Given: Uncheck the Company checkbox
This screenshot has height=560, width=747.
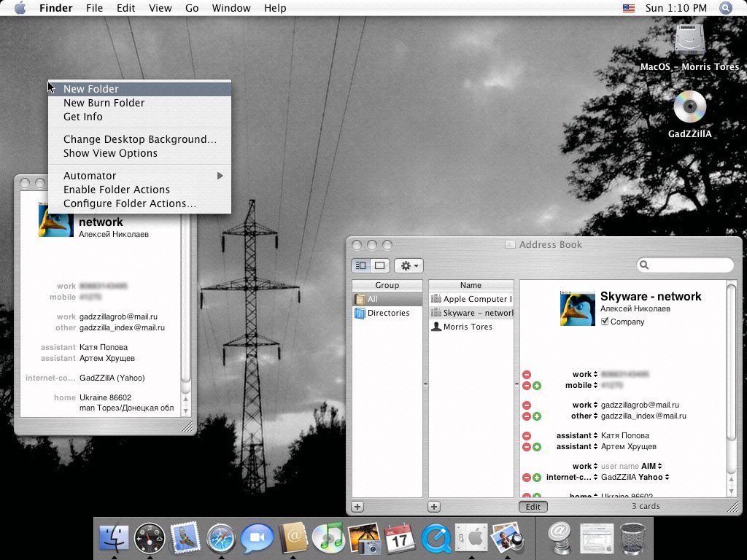Looking at the screenshot, I should pyautogui.click(x=604, y=322).
